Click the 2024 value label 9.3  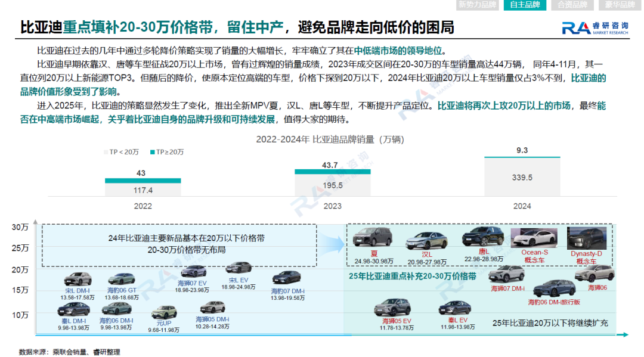[x=522, y=150]
